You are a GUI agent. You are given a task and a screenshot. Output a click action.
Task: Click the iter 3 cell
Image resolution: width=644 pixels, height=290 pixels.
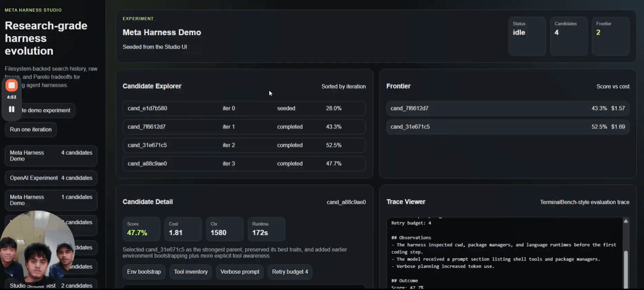pyautogui.click(x=229, y=164)
